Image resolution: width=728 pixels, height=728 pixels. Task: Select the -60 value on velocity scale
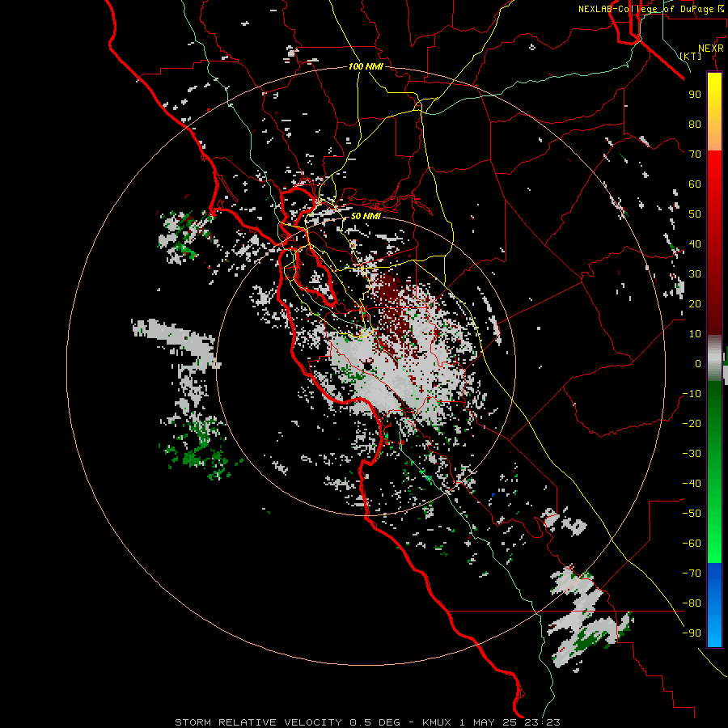[692, 544]
